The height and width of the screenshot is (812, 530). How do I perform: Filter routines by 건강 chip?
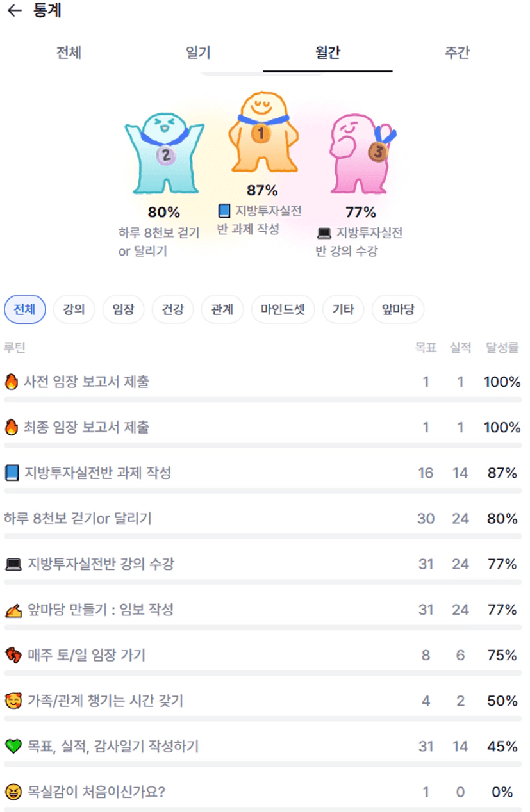[172, 310]
